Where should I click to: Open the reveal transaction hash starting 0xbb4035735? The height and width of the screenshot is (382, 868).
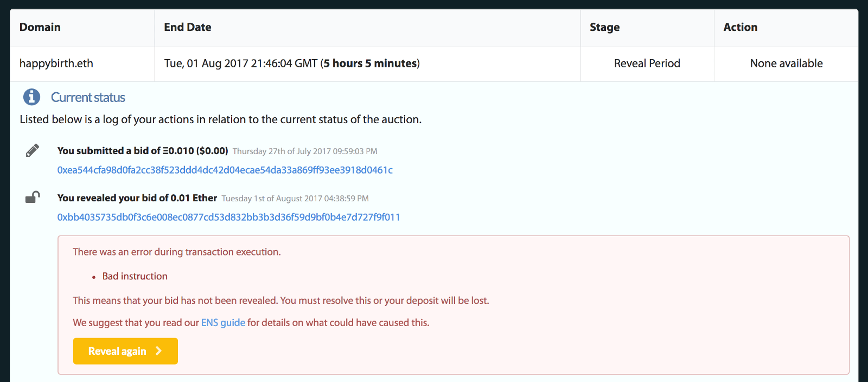click(229, 218)
